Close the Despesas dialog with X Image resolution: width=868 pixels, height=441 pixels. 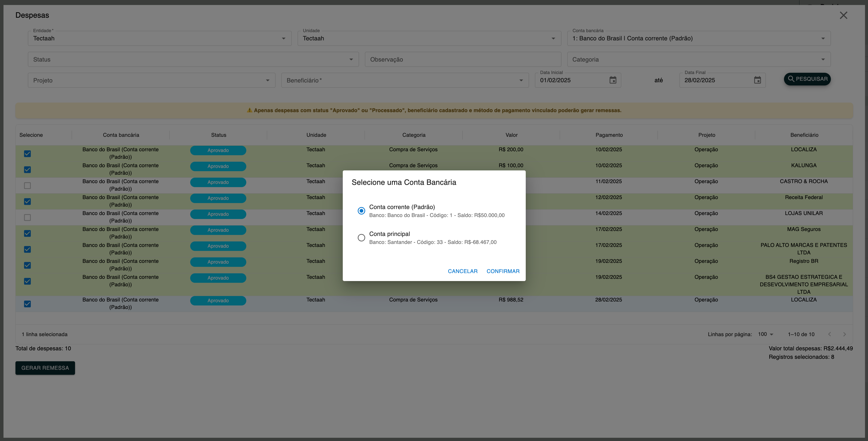coord(843,15)
